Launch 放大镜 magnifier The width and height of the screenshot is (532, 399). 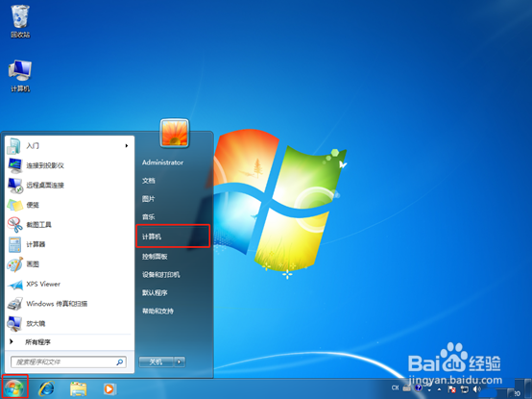(x=69, y=323)
